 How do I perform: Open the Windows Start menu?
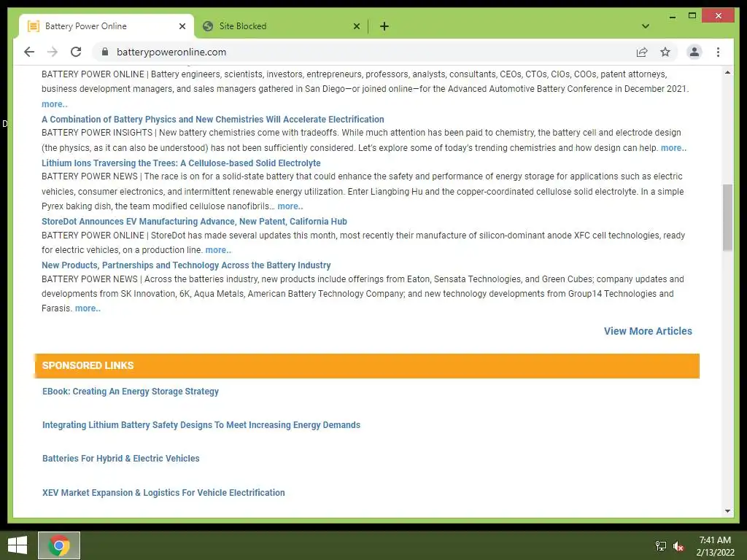coord(18,545)
